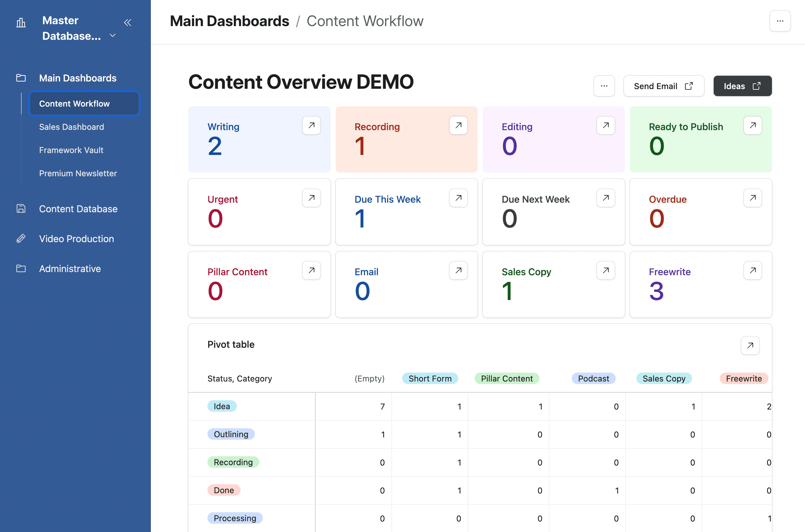The height and width of the screenshot is (532, 805).
Task: Open expand arrow on Overdue card
Action: pyautogui.click(x=752, y=198)
